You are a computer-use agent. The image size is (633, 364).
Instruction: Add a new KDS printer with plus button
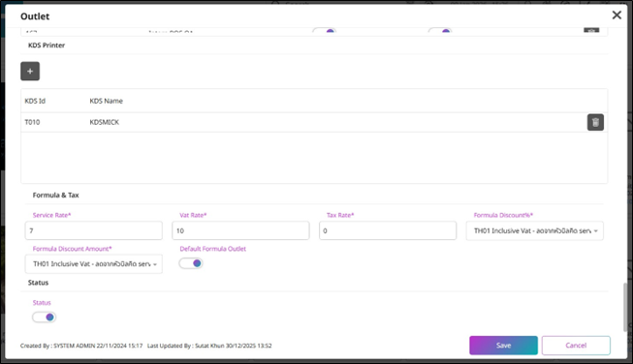click(30, 72)
